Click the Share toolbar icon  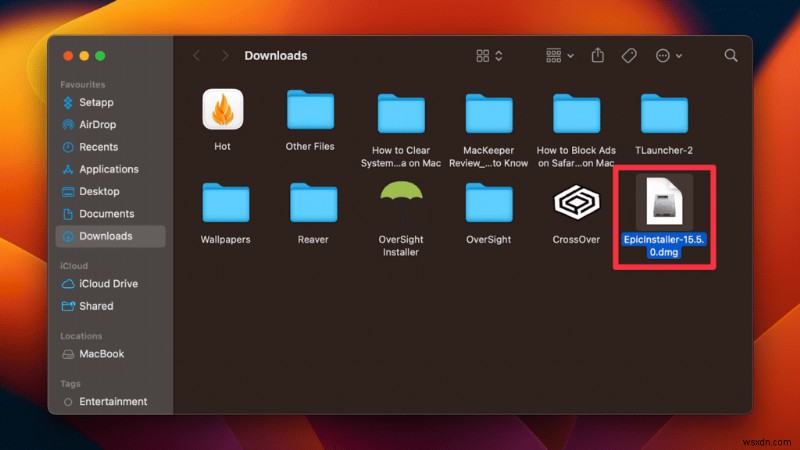coord(597,55)
